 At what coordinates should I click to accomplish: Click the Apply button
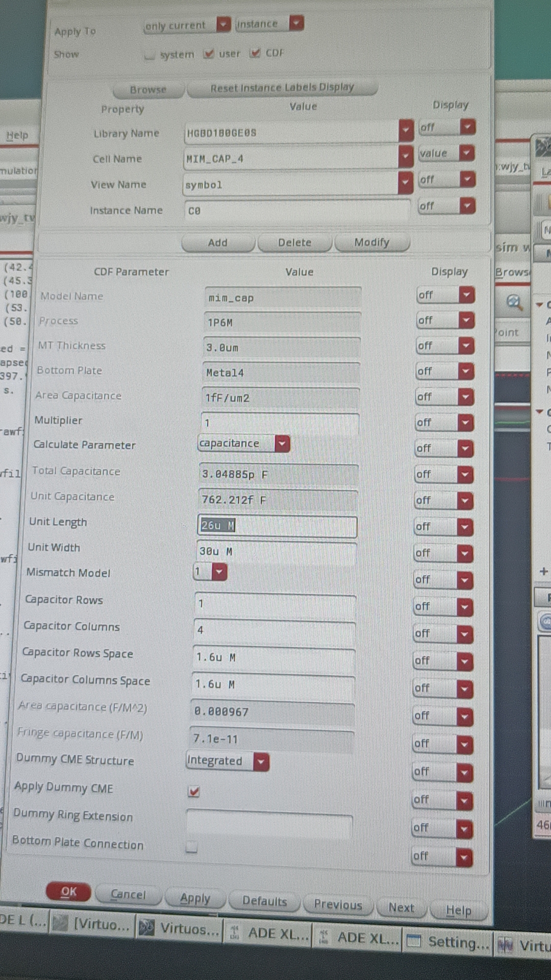pyautogui.click(x=195, y=898)
